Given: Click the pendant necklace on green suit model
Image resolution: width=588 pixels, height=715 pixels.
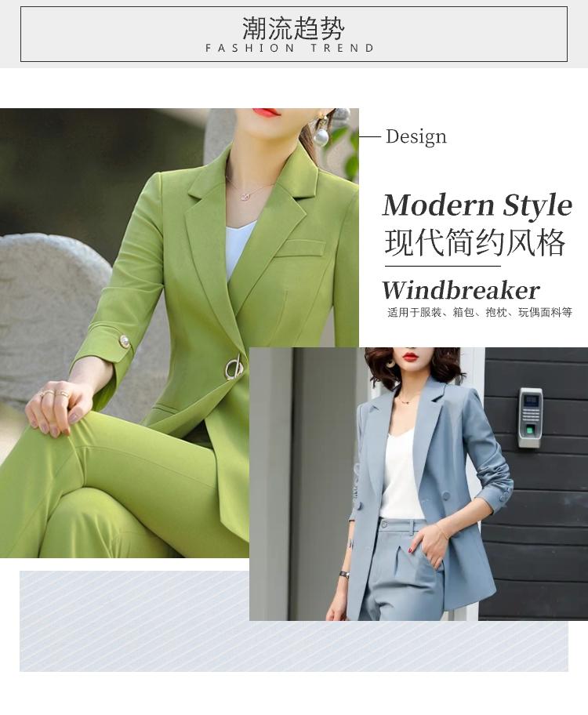Looking at the screenshot, I should (247, 196).
